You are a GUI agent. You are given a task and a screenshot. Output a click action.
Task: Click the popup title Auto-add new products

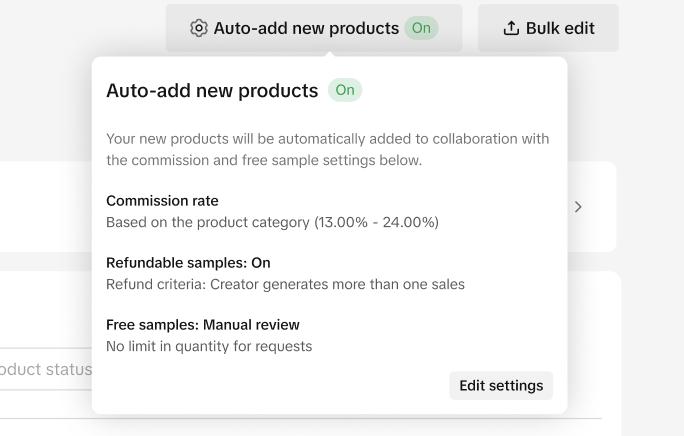coord(212,91)
